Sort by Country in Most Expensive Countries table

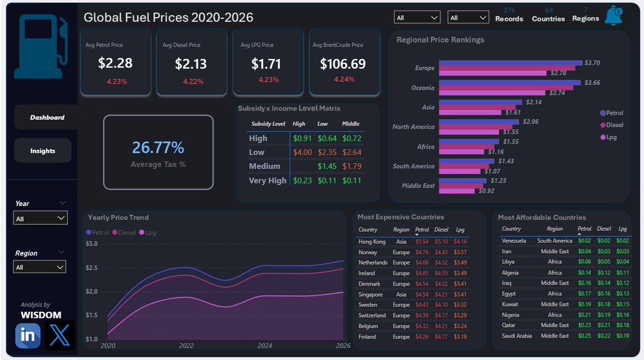pyautogui.click(x=368, y=229)
